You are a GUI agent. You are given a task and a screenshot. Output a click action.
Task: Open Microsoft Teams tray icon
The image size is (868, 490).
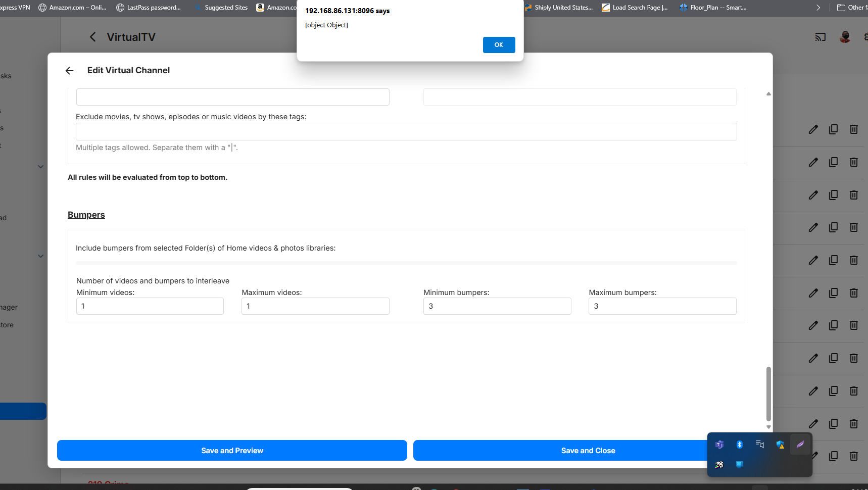click(x=719, y=445)
